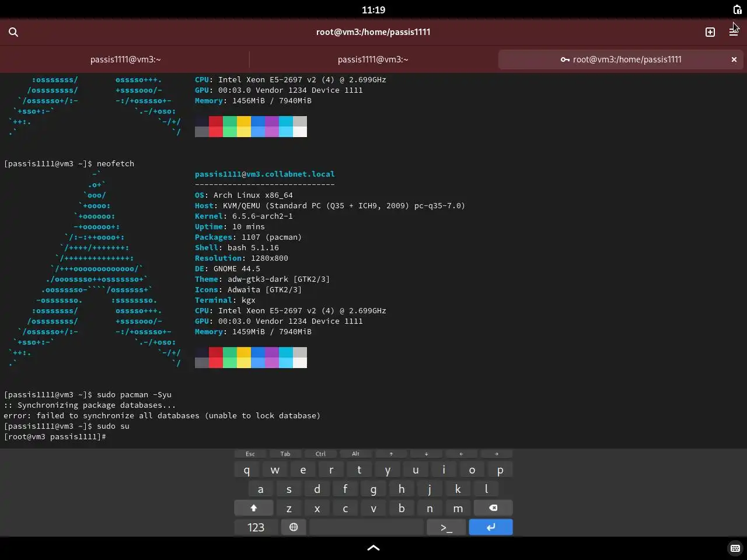Tap the down arrow key
The width and height of the screenshot is (747, 560).
[426, 454]
